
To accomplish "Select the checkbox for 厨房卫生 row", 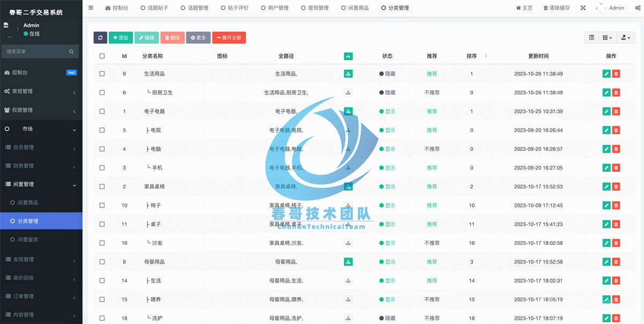I will [102, 92].
